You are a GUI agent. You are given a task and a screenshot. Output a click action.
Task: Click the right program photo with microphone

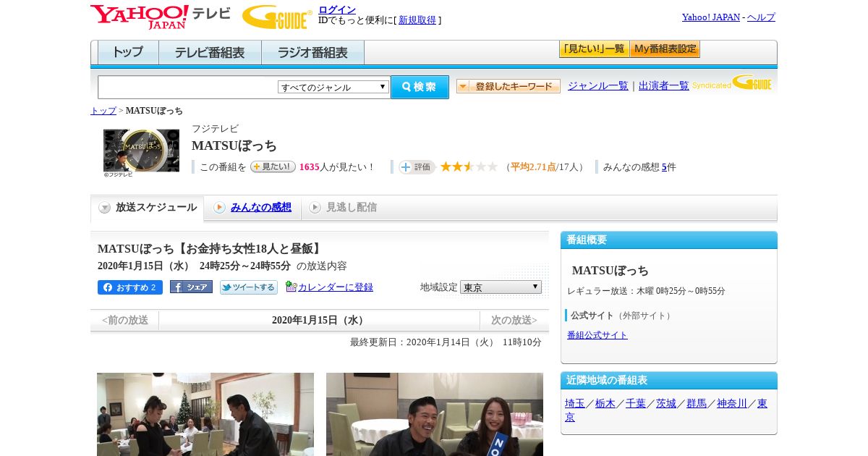(x=435, y=414)
